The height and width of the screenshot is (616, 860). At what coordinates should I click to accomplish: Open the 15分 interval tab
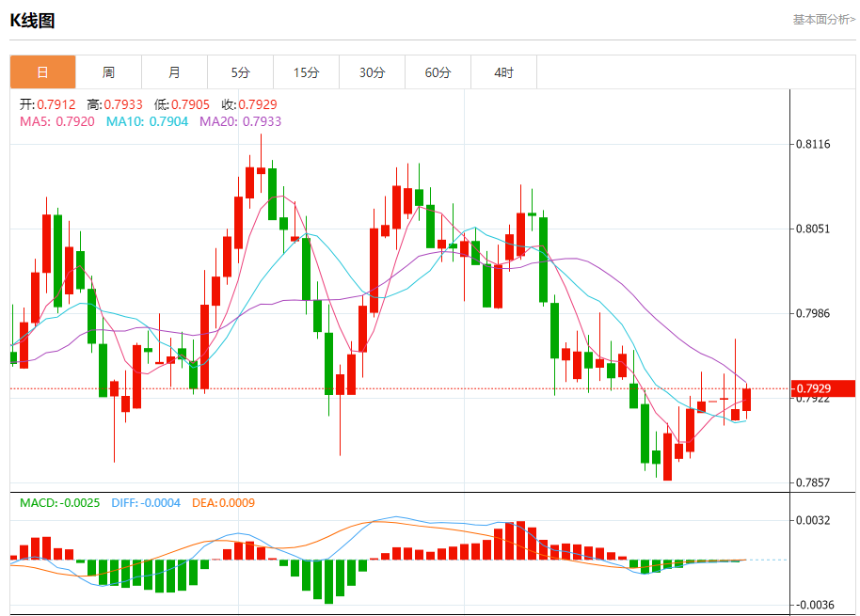click(306, 71)
